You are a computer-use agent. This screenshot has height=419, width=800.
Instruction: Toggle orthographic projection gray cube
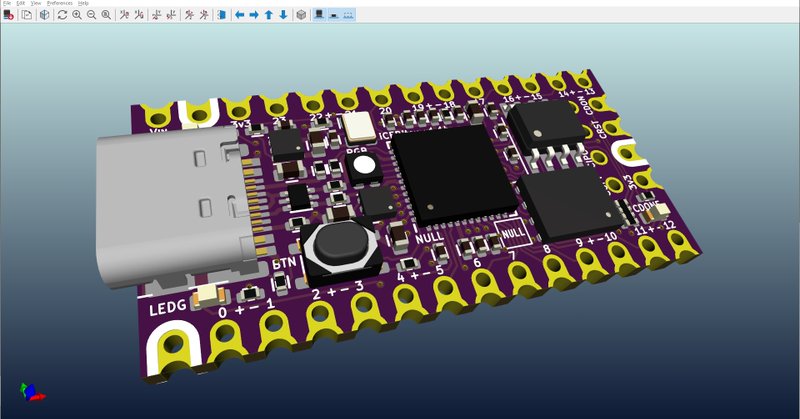tap(301, 15)
